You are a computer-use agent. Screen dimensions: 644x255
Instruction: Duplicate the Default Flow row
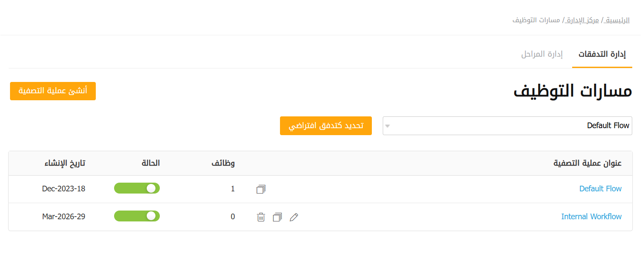click(261, 189)
